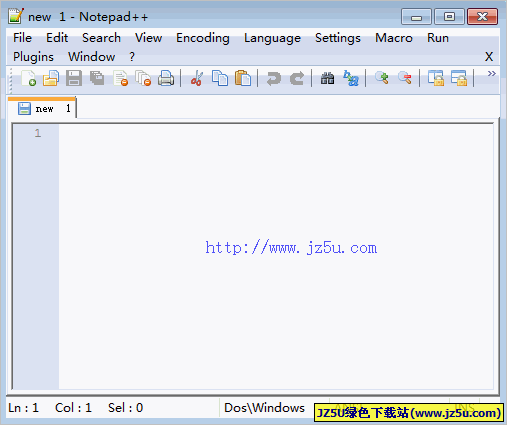The height and width of the screenshot is (425, 507).
Task: Open the Settings menu
Action: point(338,38)
